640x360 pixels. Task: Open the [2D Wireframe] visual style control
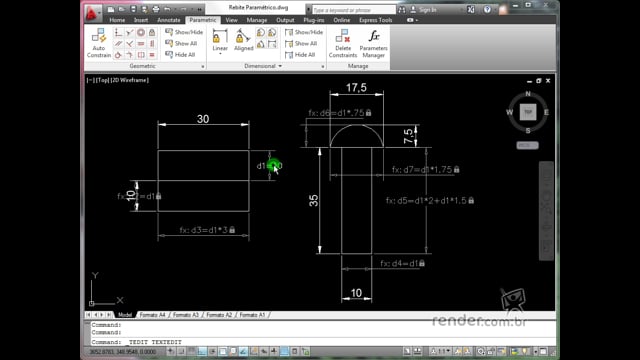[130, 80]
